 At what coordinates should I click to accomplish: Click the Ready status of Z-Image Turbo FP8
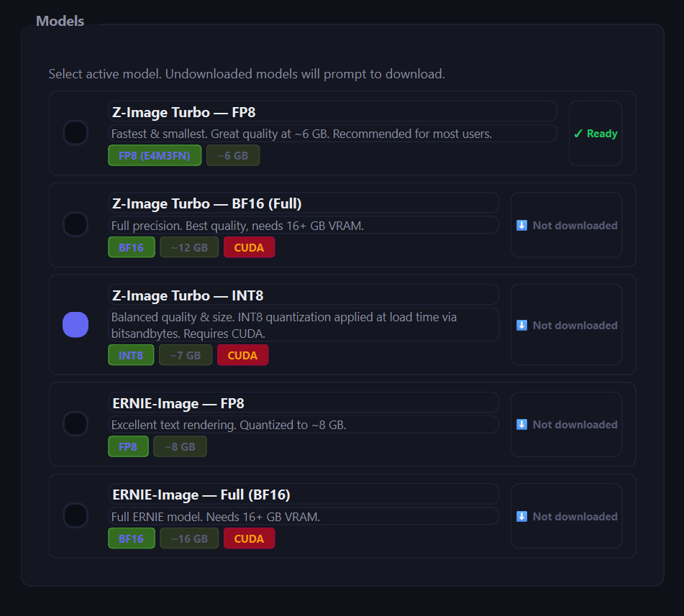[x=596, y=134]
